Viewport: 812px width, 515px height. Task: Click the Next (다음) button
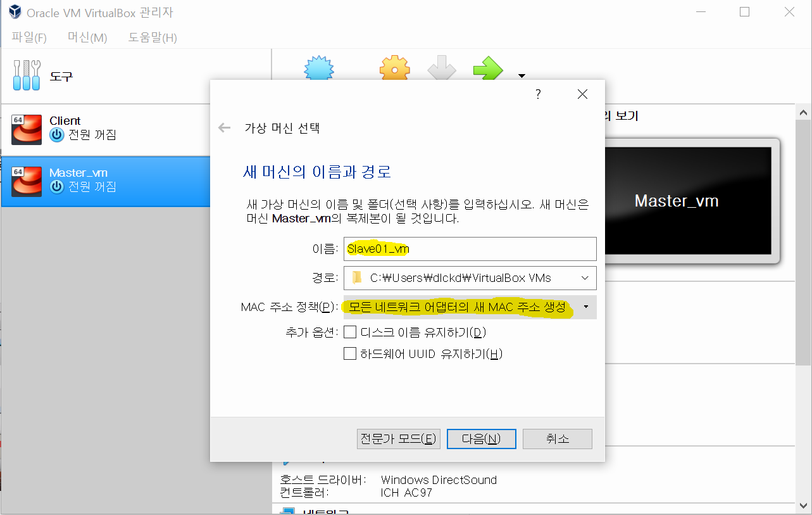click(x=482, y=439)
